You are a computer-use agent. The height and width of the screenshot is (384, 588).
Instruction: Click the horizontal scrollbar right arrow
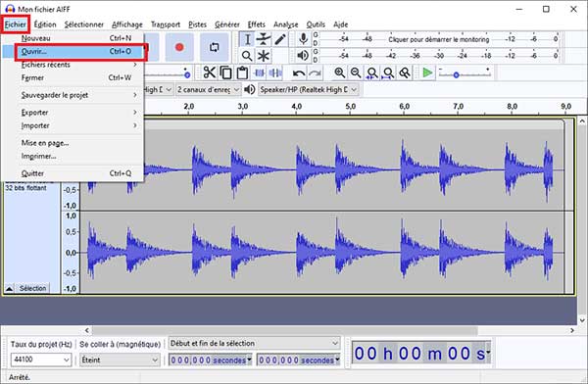tap(572, 330)
